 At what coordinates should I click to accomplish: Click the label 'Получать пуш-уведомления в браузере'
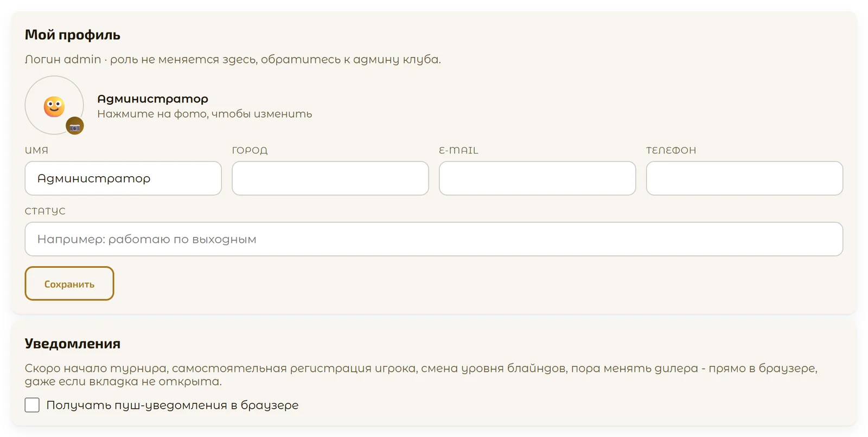pos(173,405)
